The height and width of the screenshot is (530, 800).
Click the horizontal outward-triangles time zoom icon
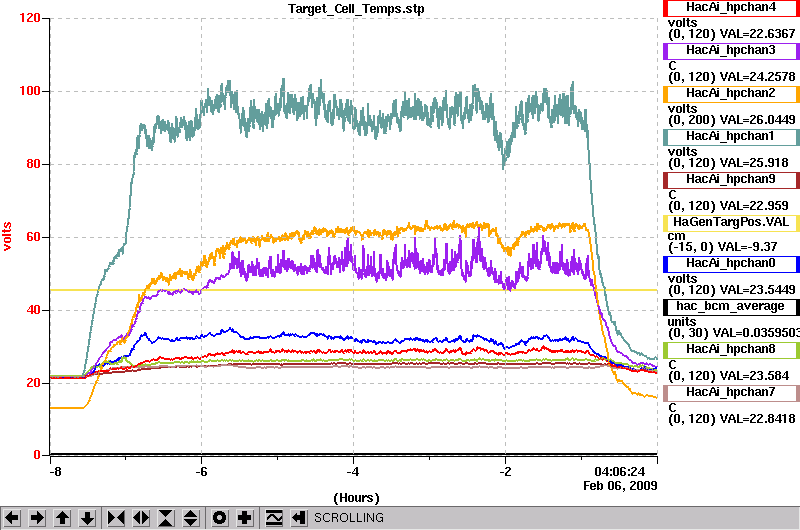[141, 518]
